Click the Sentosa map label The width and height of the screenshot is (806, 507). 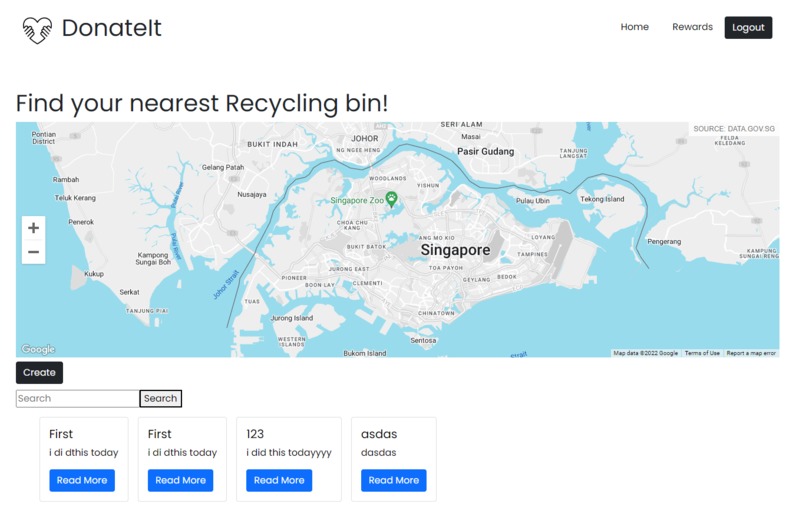(424, 340)
